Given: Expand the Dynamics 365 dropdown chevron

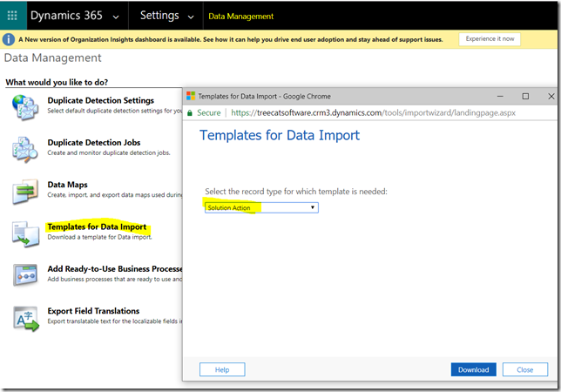Looking at the screenshot, I should point(116,17).
